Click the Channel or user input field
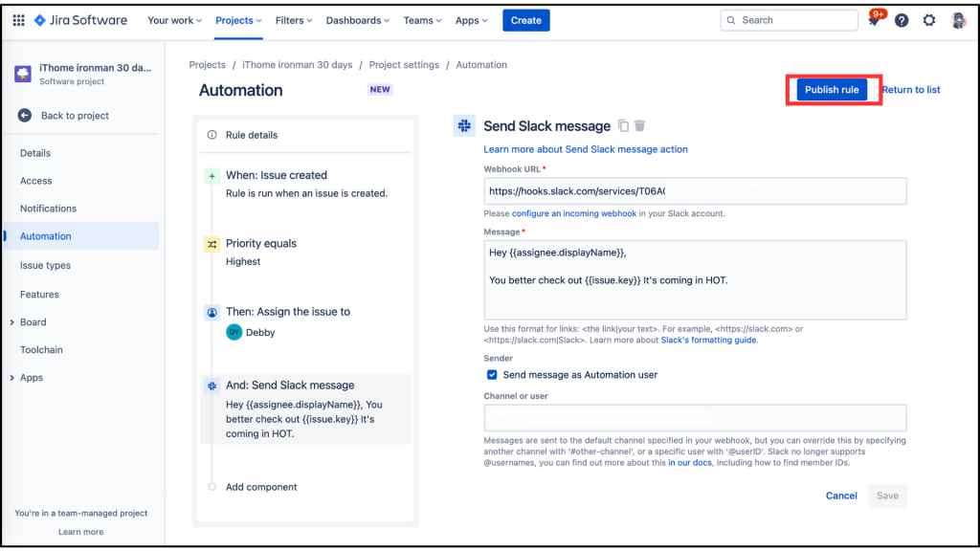This screenshot has width=980, height=551. [695, 418]
